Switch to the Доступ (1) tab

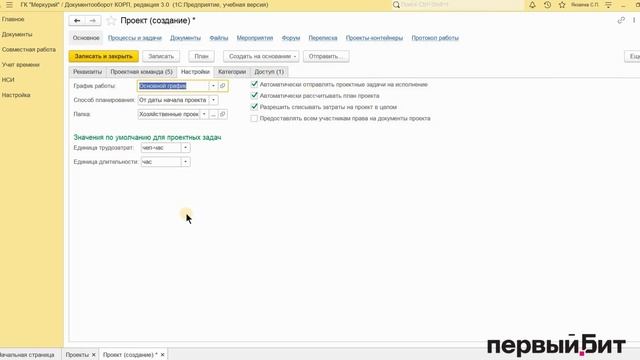point(269,71)
